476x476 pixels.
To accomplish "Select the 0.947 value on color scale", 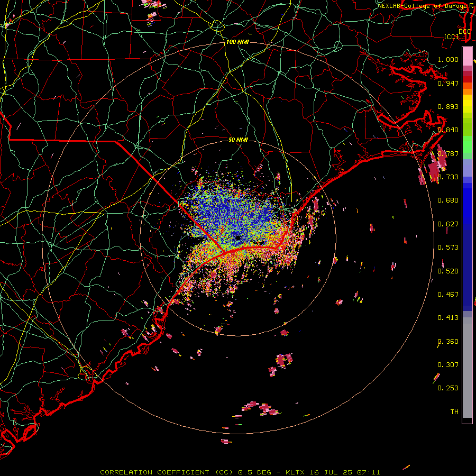I will (x=448, y=83).
